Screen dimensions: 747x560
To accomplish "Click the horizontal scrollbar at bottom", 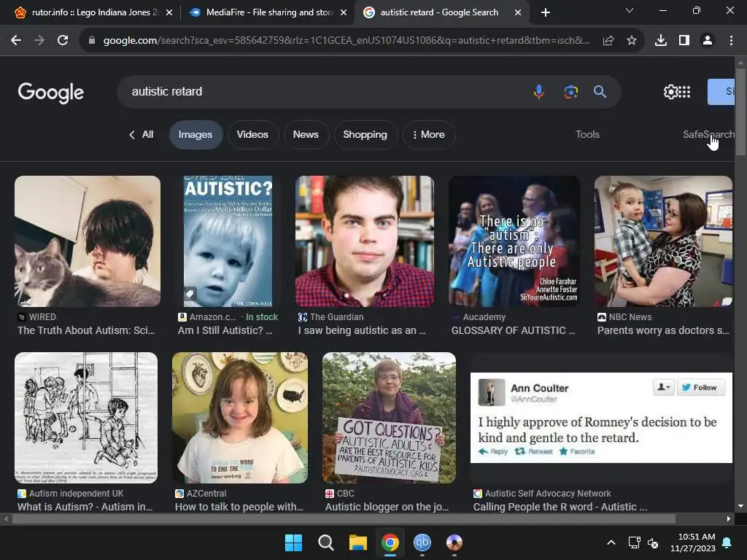I will click(x=344, y=518).
